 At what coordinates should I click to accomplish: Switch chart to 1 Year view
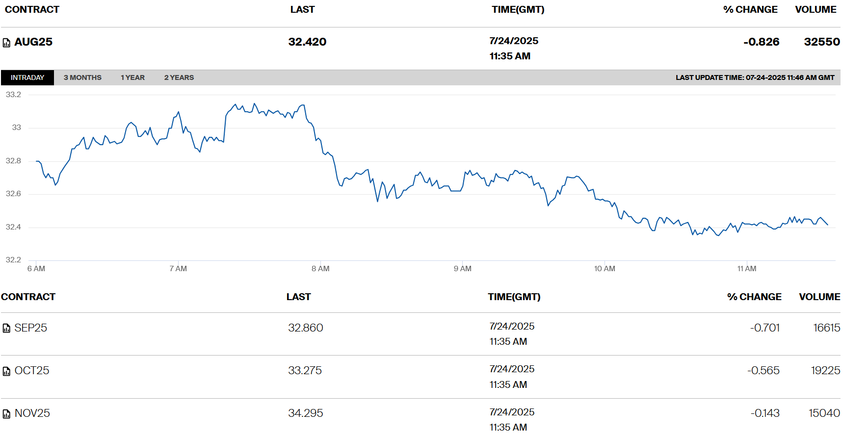132,77
